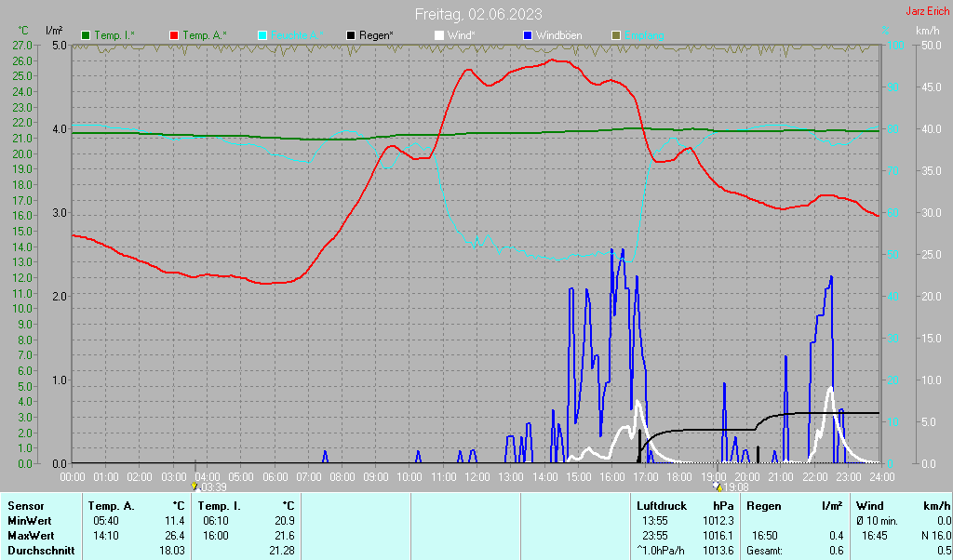Click the blue Windböen legend swatch
Viewport: 953px width, 560px height.
pos(528,35)
